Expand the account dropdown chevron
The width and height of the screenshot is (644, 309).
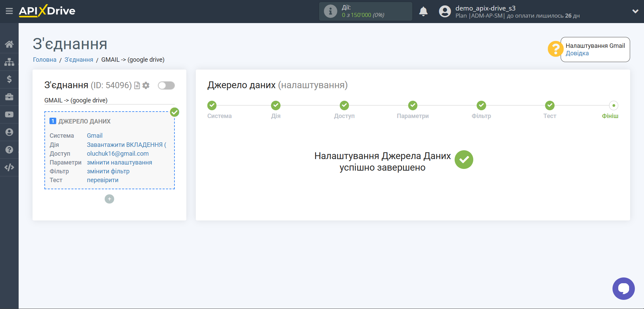635,11
